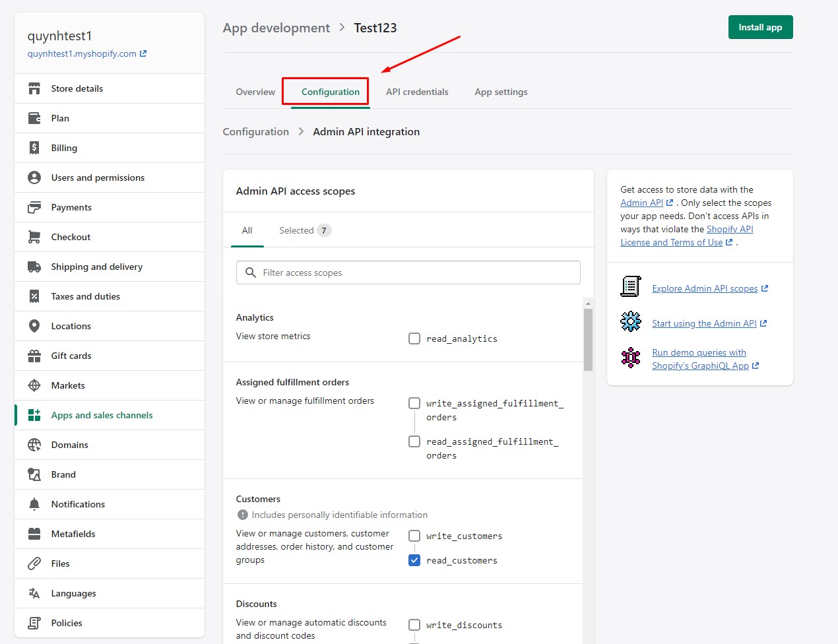
Task: Switch to the API credentials tab
Action: [x=417, y=92]
